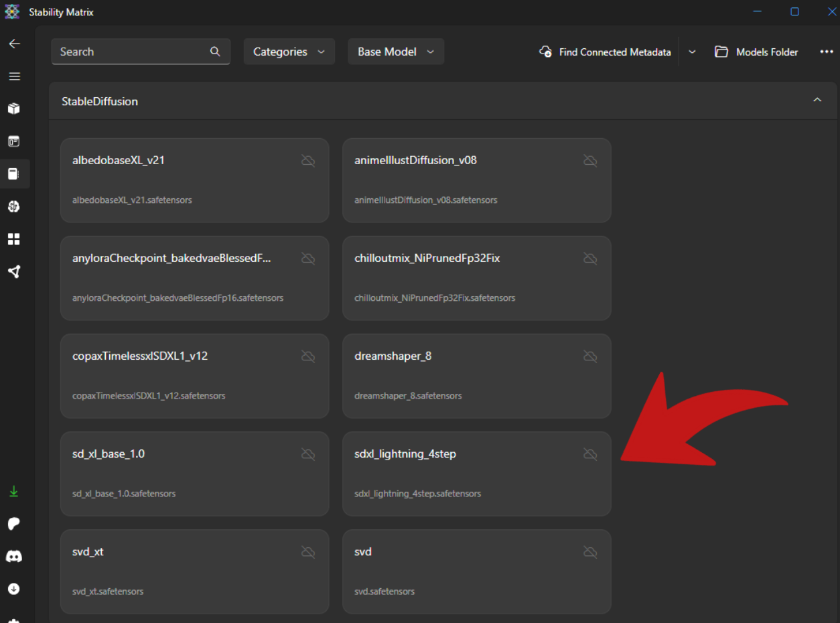The height and width of the screenshot is (623, 840).
Task: Click cloud-off icon on albedobaseXL_v21 card
Action: tap(308, 161)
